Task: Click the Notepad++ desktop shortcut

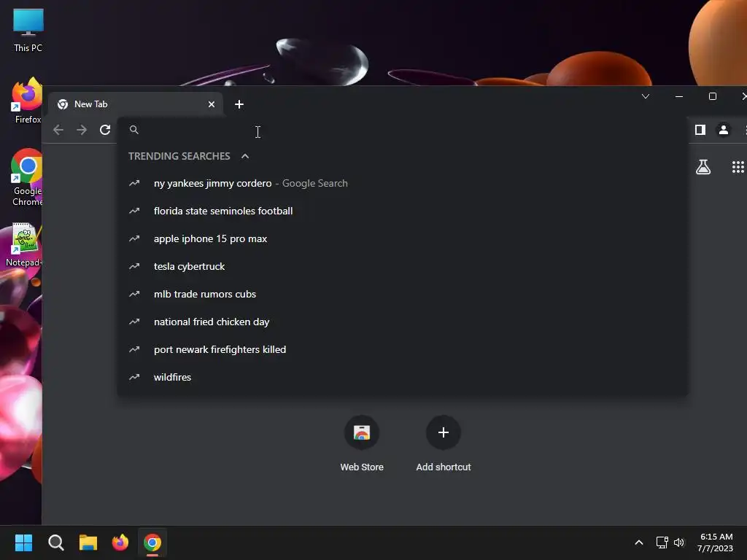Action: coord(23,245)
